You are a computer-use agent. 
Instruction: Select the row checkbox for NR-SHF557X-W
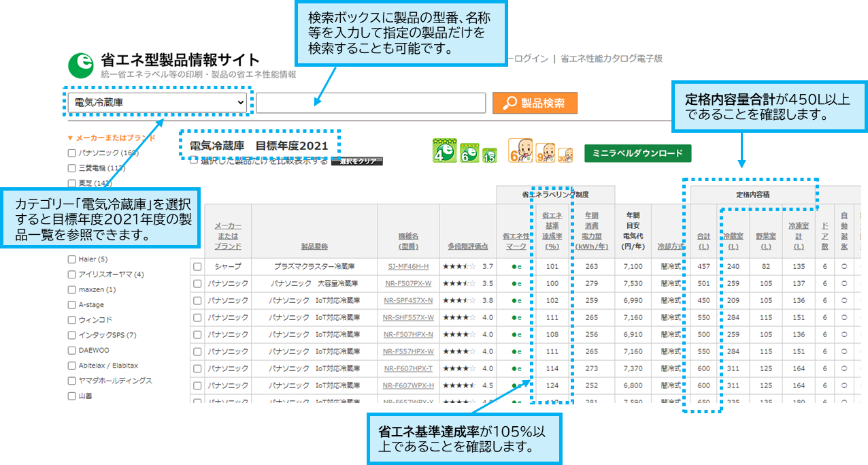[x=197, y=318]
